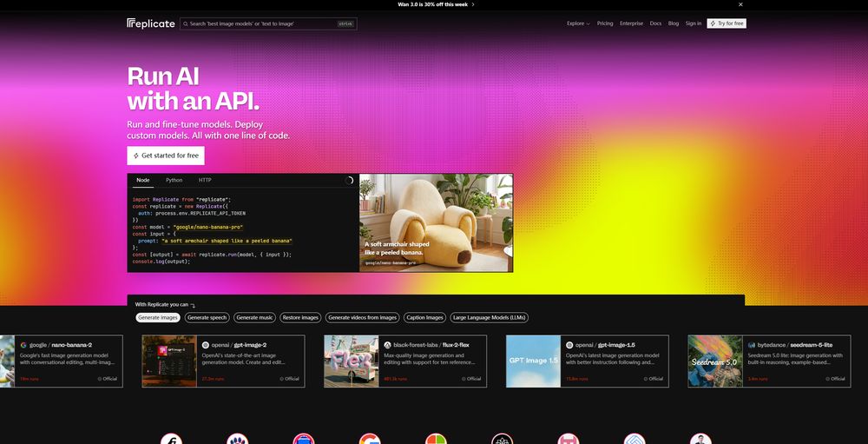Open the bytedance / seedream-5-lite title

pyautogui.click(x=795, y=345)
